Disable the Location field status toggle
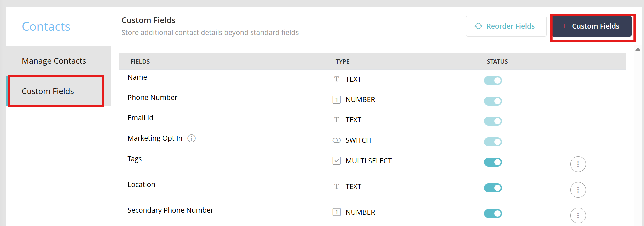Image resolution: width=644 pixels, height=226 pixels. click(x=493, y=188)
